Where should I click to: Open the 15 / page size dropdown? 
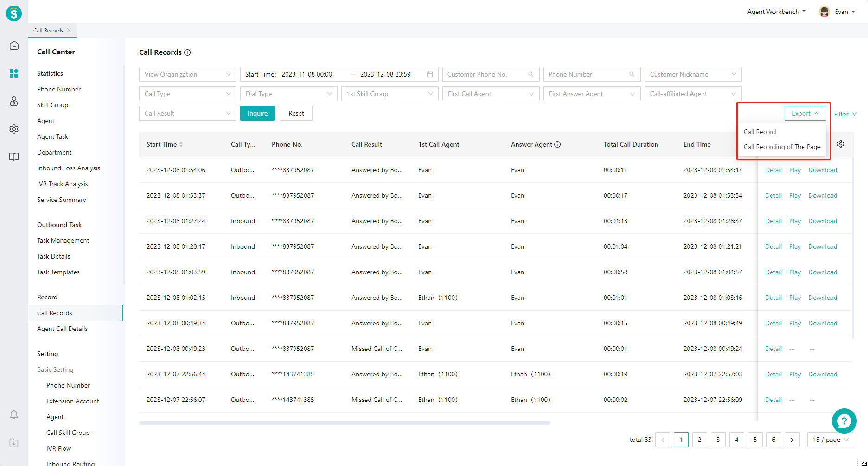[830, 440]
